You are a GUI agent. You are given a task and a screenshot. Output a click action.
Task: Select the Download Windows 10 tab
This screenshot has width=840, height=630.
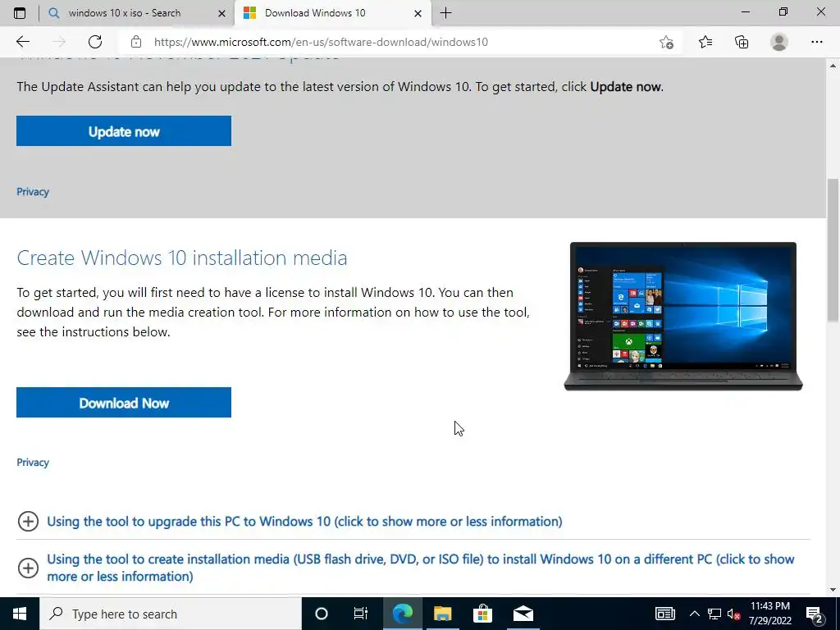pyautogui.click(x=332, y=13)
